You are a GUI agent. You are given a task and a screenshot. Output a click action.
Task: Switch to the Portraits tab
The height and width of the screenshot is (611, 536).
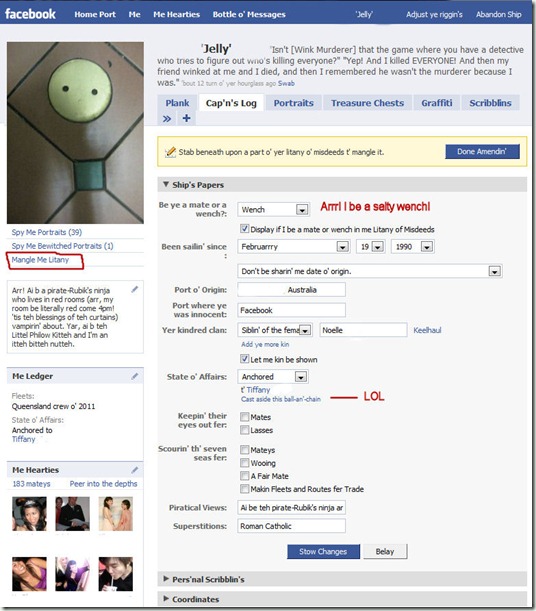click(x=293, y=103)
